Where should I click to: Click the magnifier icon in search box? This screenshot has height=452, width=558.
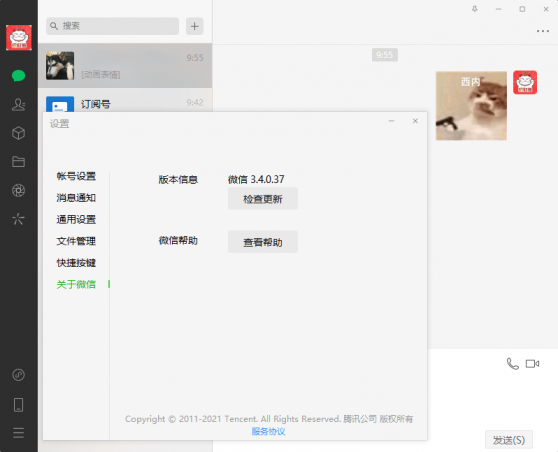coord(54,26)
